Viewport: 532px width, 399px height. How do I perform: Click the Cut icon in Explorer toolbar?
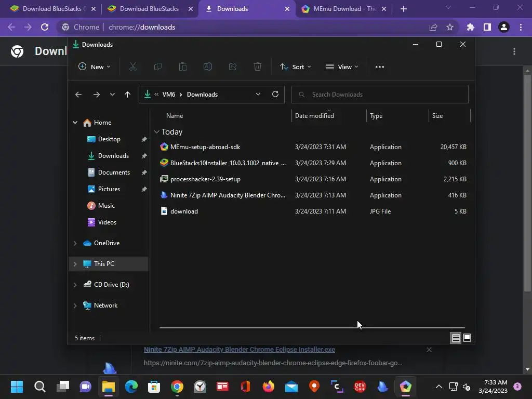(x=132, y=67)
